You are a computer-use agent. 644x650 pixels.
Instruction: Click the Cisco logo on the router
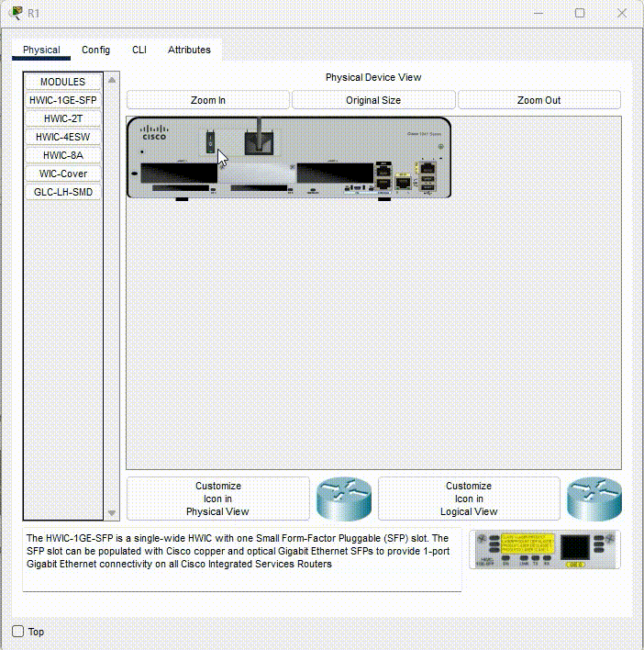[153, 133]
